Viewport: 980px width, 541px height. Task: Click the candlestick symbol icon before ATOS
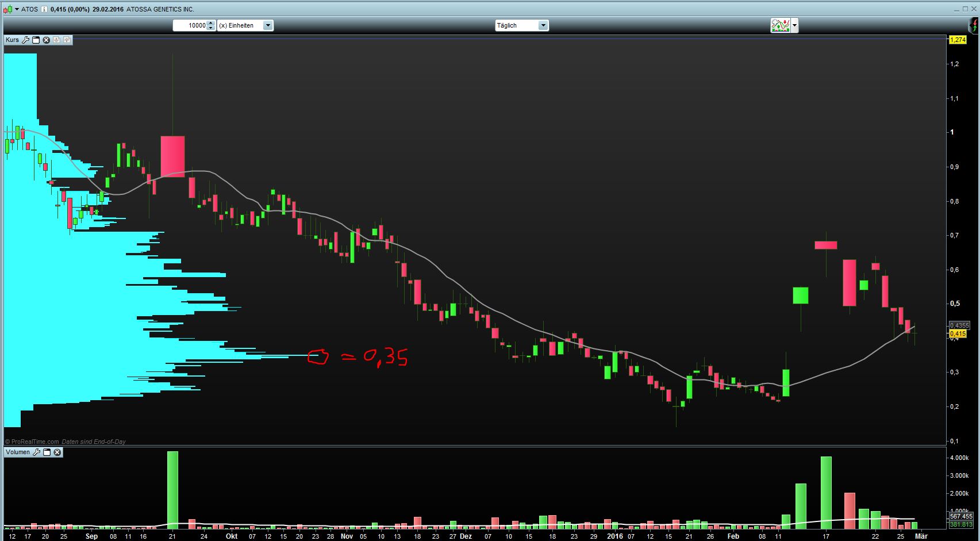pyautogui.click(x=7, y=10)
